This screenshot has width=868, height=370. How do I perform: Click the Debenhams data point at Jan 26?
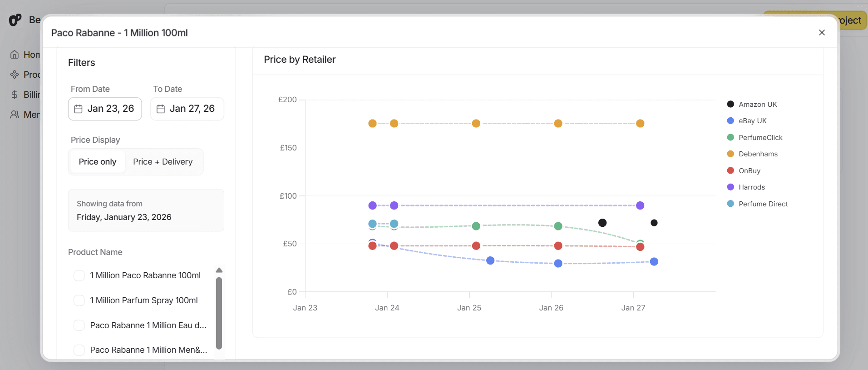tap(558, 124)
